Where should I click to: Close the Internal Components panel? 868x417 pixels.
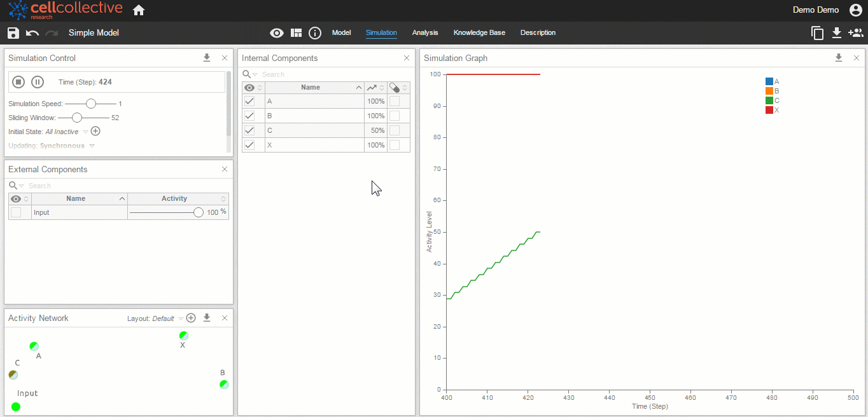pos(407,58)
